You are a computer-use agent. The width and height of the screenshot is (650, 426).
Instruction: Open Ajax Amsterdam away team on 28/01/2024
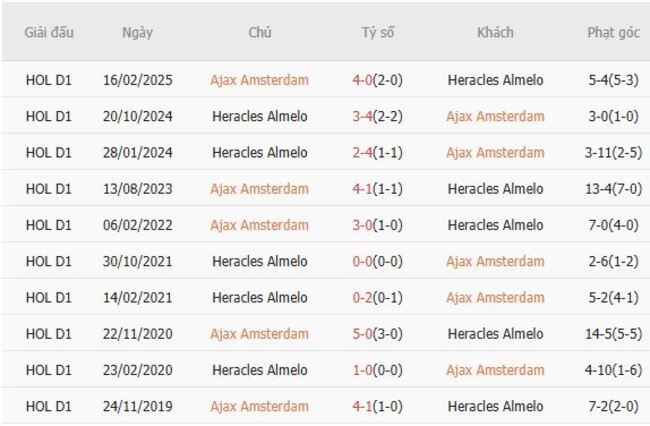495,153
